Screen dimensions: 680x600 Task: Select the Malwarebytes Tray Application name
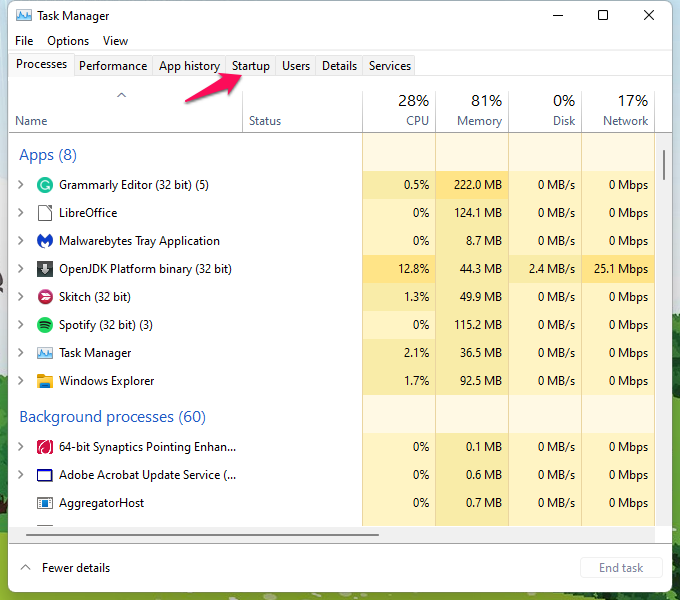[x=139, y=241]
